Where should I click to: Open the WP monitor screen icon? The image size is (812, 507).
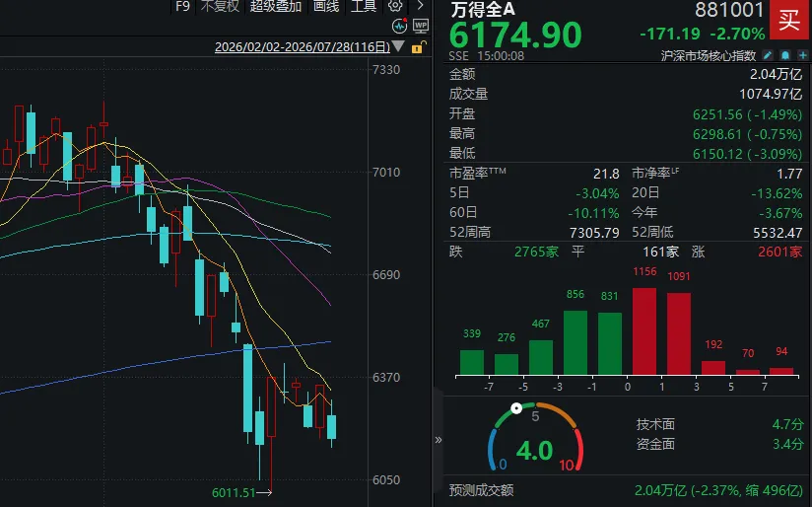(421, 26)
